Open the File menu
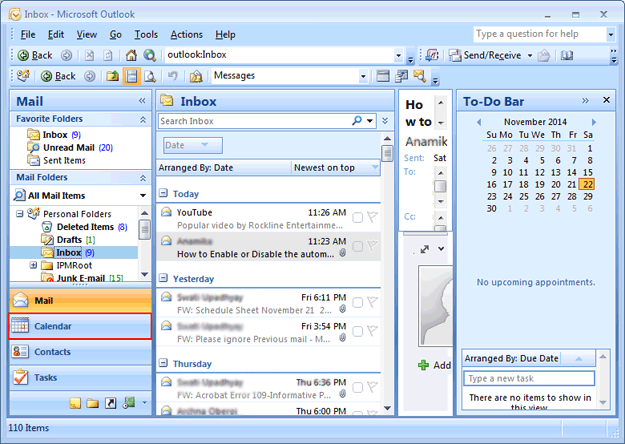The height and width of the screenshot is (444, 625). coord(28,35)
